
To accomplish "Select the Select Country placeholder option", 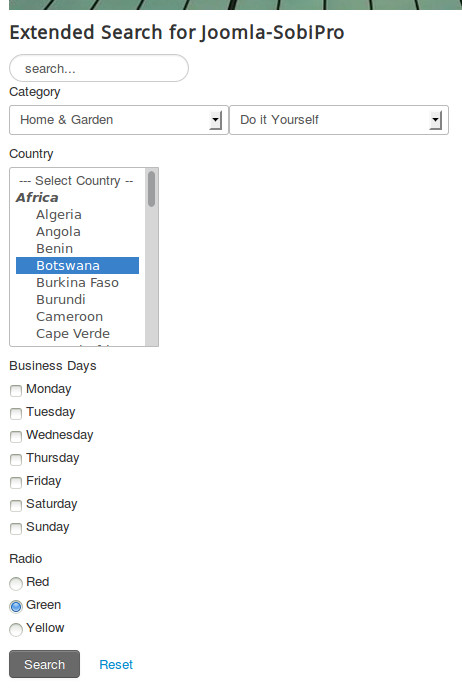I will coord(77,181).
